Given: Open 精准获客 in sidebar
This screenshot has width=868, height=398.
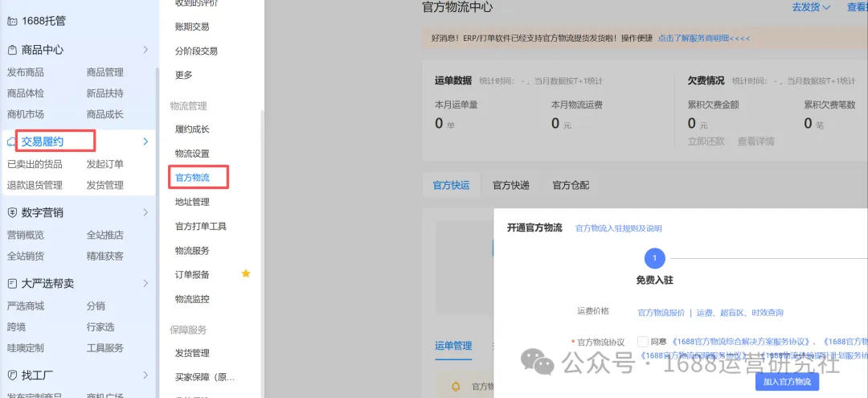Looking at the screenshot, I should (x=105, y=256).
